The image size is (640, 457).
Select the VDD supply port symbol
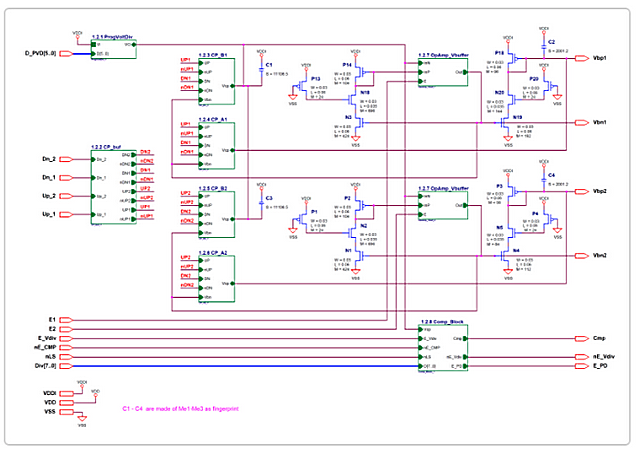pos(67,403)
